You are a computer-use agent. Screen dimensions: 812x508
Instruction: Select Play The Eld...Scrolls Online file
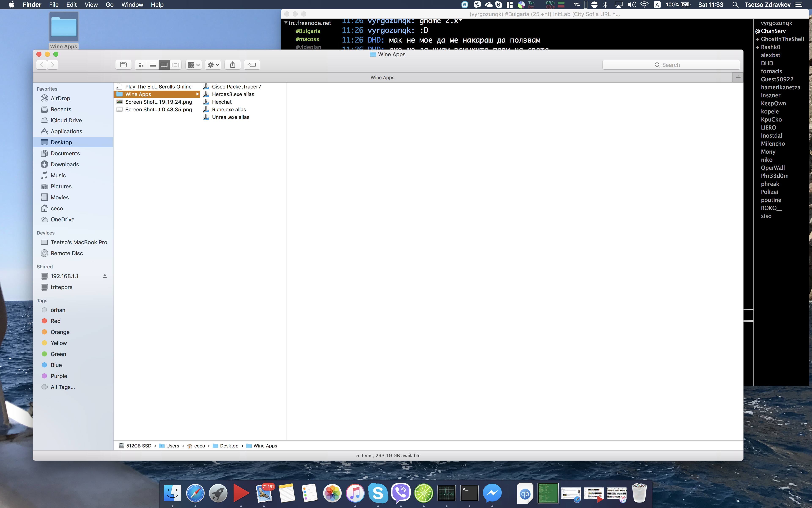click(x=157, y=87)
